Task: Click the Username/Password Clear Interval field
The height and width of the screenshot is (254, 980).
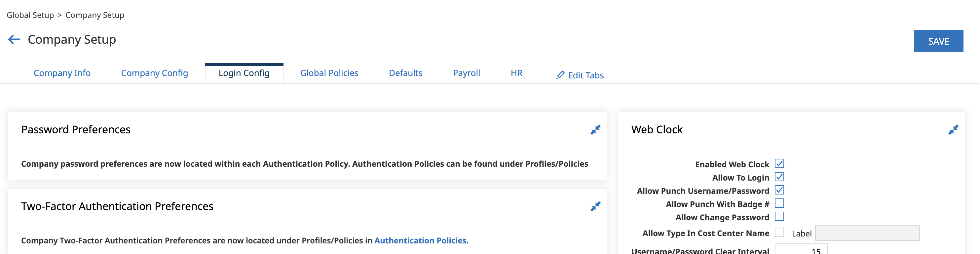Action: (801, 250)
